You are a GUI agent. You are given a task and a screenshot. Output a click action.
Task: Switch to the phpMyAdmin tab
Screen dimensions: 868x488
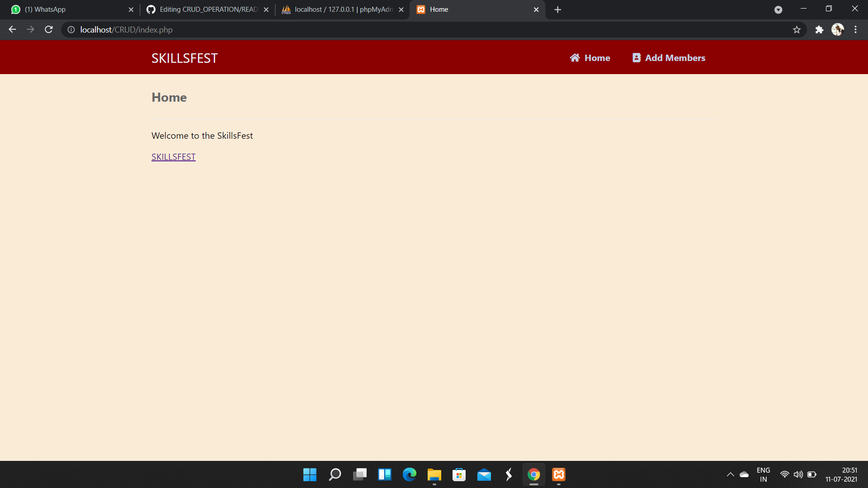339,9
